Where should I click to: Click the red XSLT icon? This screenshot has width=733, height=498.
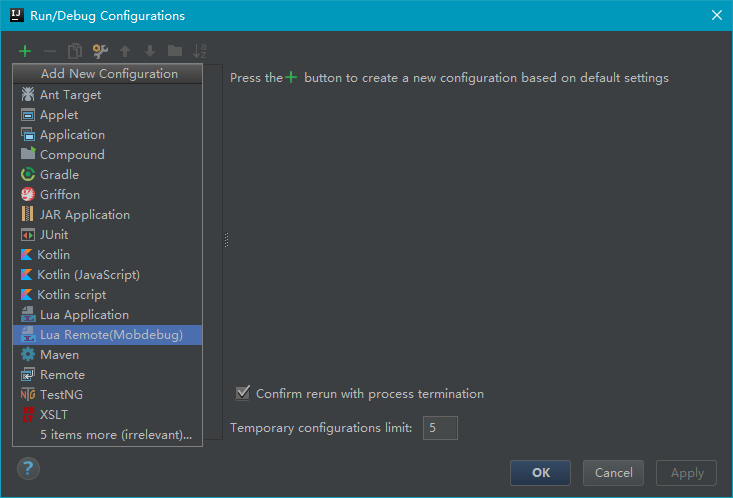point(28,414)
